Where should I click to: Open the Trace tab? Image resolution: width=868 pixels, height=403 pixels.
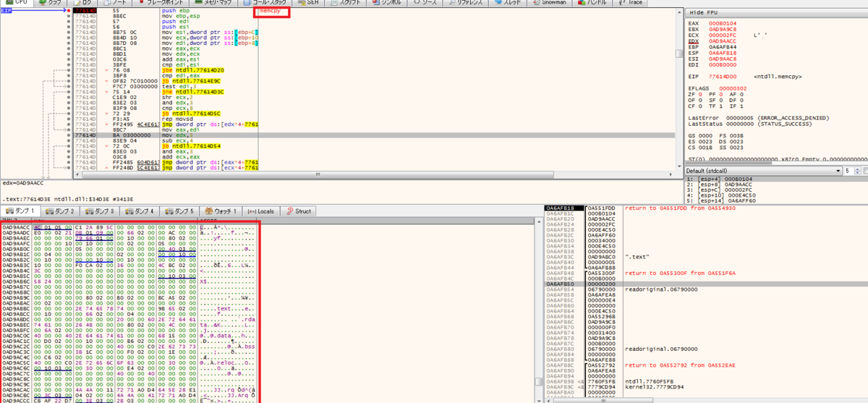pyautogui.click(x=630, y=3)
